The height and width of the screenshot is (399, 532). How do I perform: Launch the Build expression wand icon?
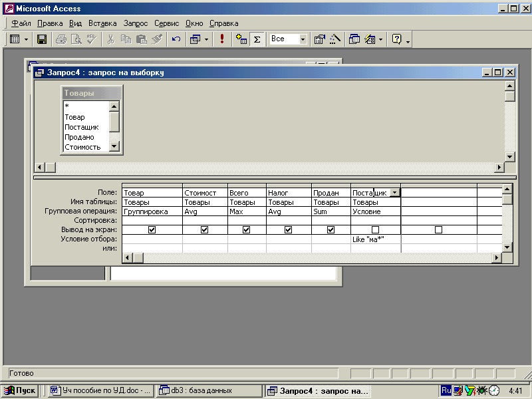click(x=335, y=39)
